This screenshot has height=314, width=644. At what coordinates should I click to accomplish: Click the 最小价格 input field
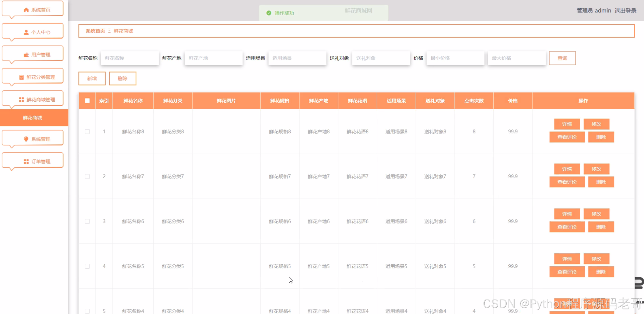[x=455, y=58]
